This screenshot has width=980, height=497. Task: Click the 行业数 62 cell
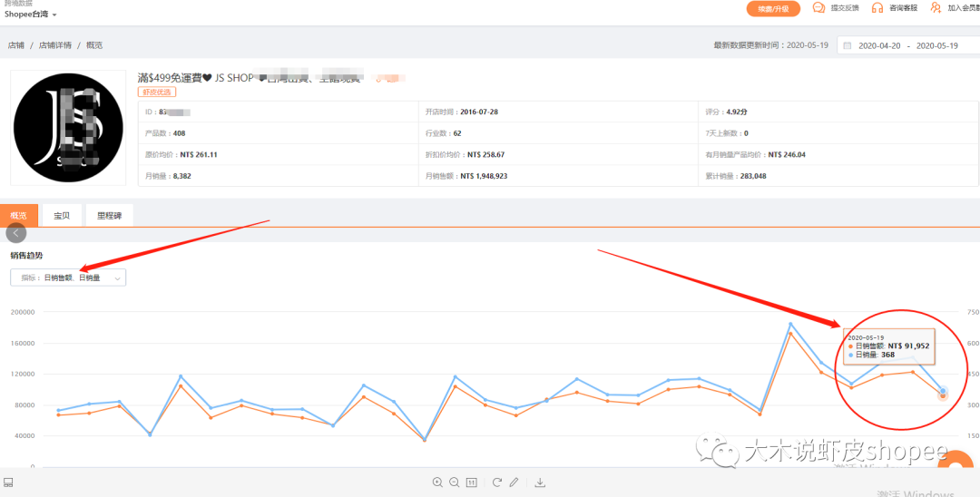click(558, 133)
